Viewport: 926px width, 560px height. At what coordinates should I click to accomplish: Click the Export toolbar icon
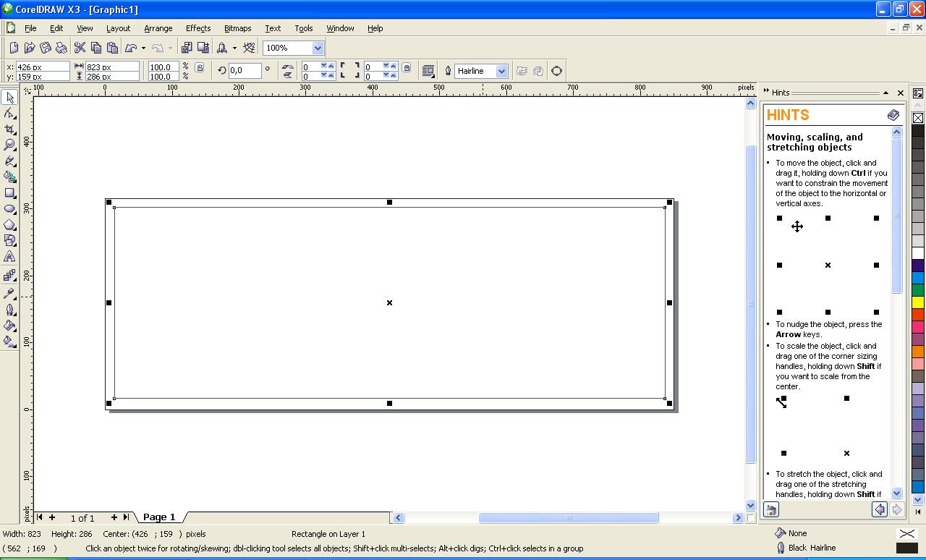[203, 48]
